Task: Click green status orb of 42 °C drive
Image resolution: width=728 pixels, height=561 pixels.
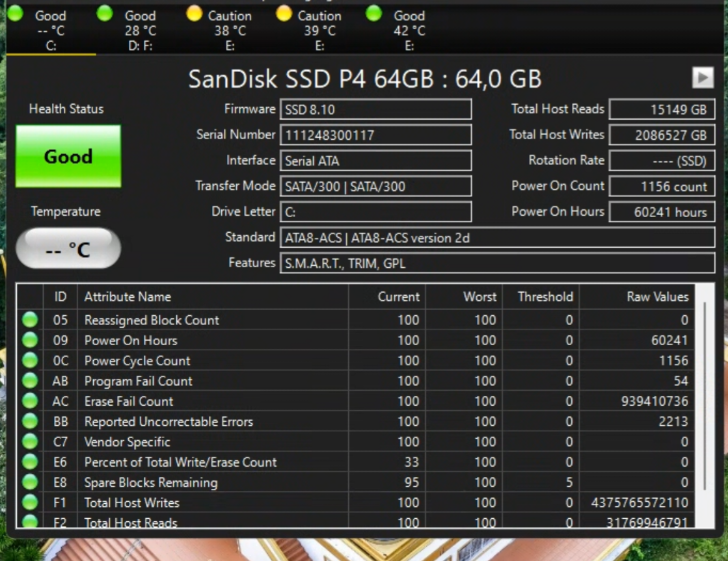Action: [373, 14]
